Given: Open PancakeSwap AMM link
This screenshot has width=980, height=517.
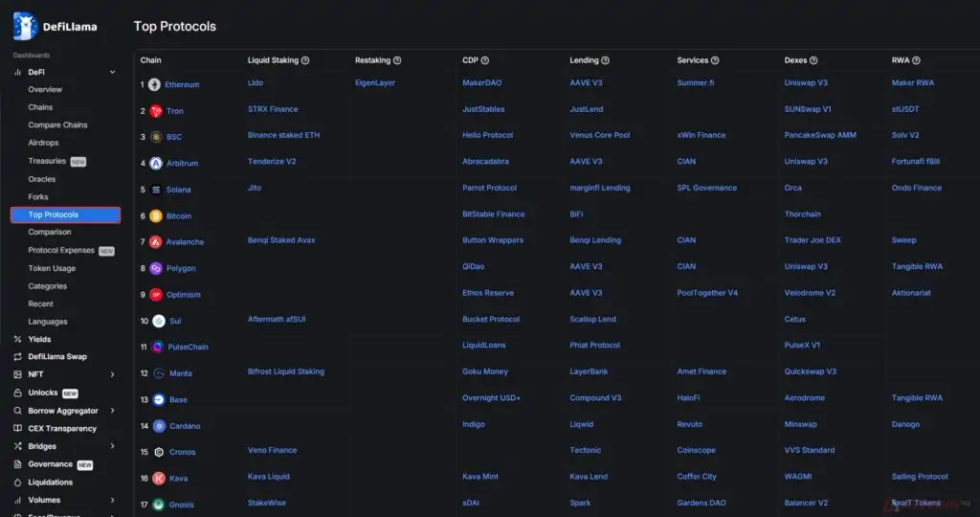Looking at the screenshot, I should click(819, 135).
